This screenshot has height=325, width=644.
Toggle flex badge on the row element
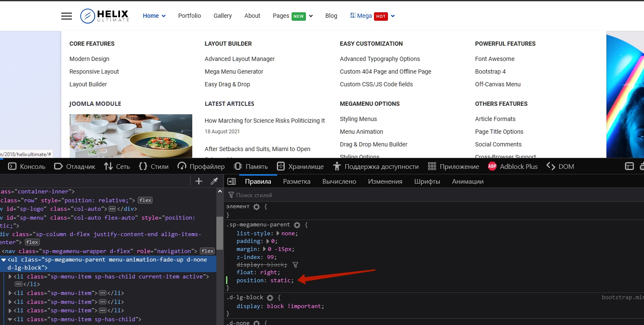(x=145, y=200)
